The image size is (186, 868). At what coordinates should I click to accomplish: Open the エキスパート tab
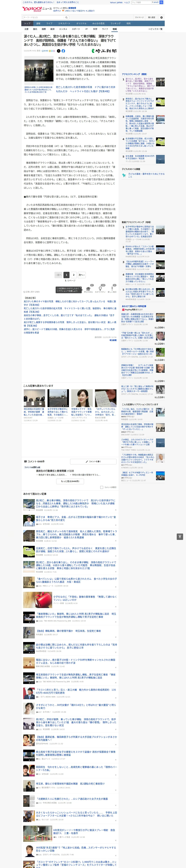point(64,23)
